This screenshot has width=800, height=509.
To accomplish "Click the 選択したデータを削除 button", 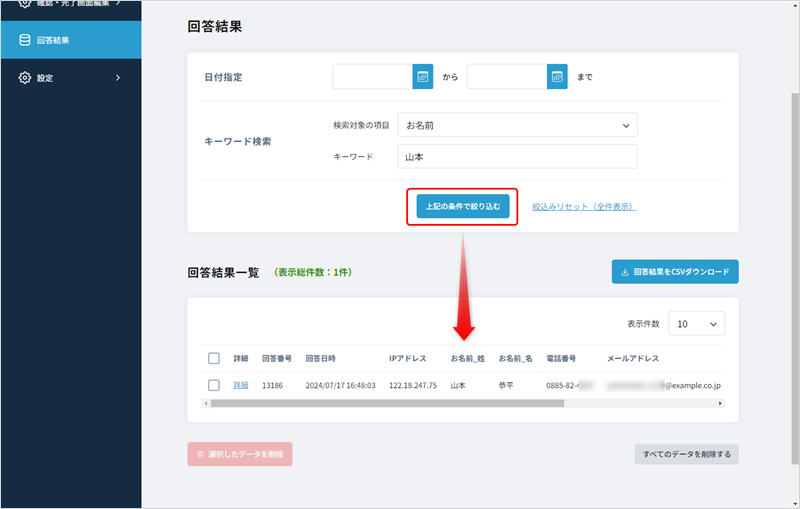I will [240, 454].
